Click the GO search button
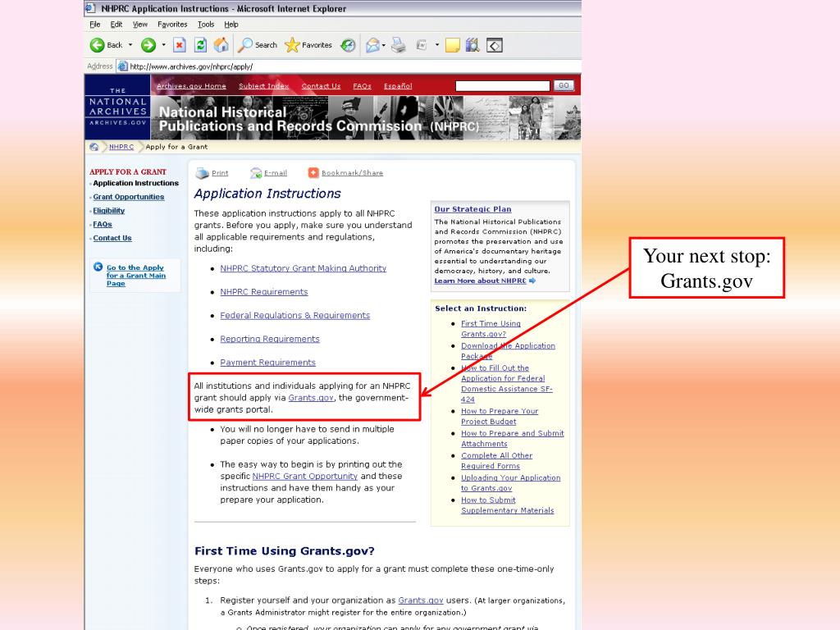The width and height of the screenshot is (840, 630). pyautogui.click(x=564, y=85)
